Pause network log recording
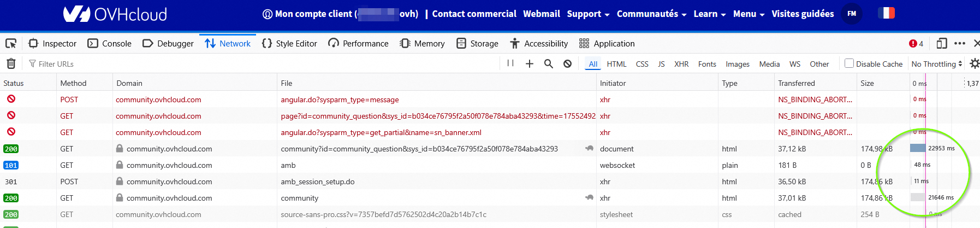 (x=510, y=63)
